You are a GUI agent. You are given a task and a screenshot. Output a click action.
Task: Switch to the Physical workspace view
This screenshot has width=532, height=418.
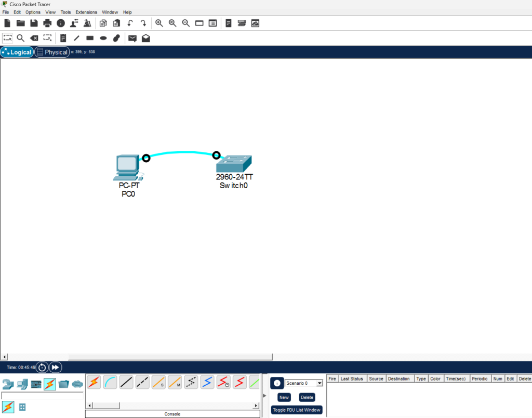pos(52,52)
